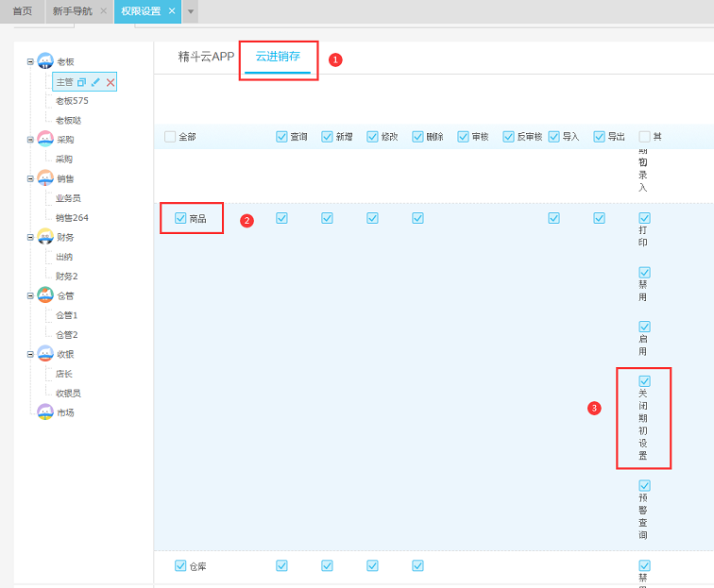Select 店长 in the role tree
Viewport: 714px width, 588px height.
64,374
